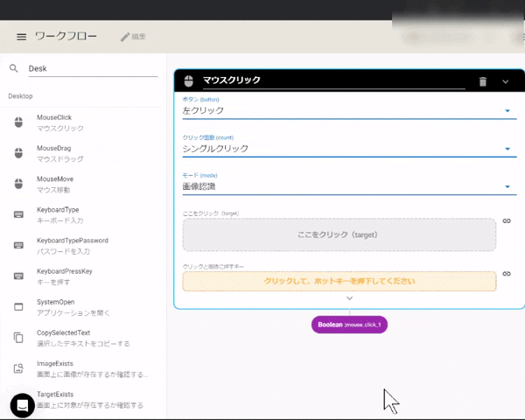Viewport: 525px width, 420px height.
Task: Click the link icon beside ここをクリック target
Action: point(507,221)
